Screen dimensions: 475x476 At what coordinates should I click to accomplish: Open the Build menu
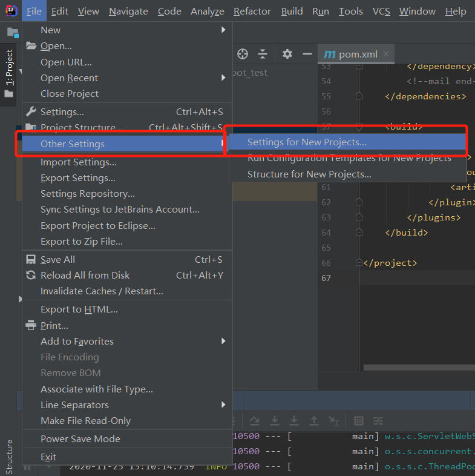(x=292, y=12)
